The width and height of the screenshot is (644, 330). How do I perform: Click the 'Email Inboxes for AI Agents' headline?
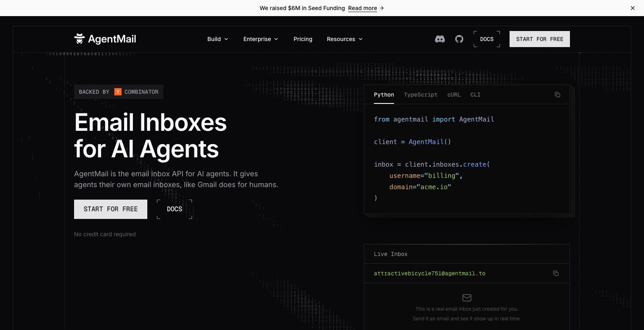pyautogui.click(x=151, y=136)
